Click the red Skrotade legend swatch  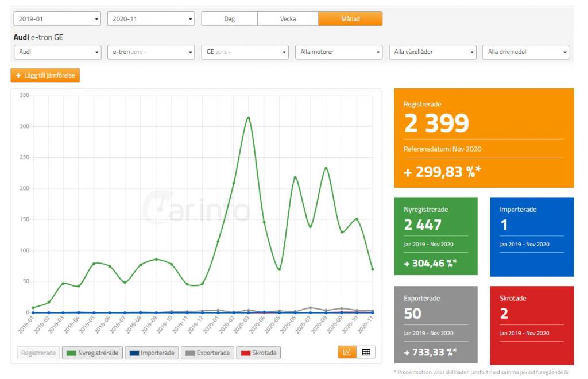pos(246,353)
